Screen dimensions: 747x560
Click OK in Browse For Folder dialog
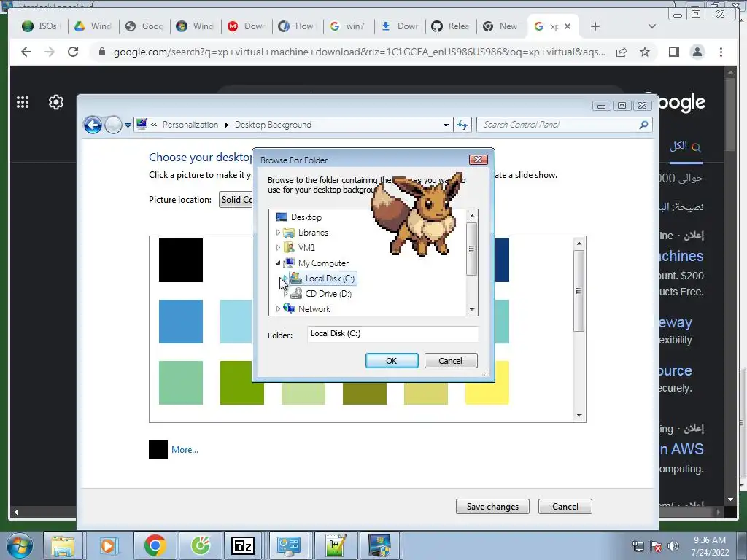coord(392,360)
